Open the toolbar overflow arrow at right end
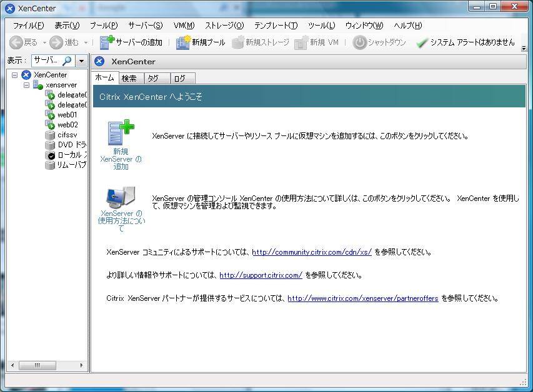The height and width of the screenshot is (392, 533). [x=524, y=49]
